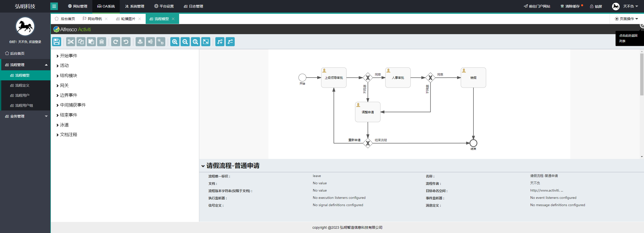Switch to the 轮播图片 tab
This screenshot has width=644, height=233.
coord(126,19)
